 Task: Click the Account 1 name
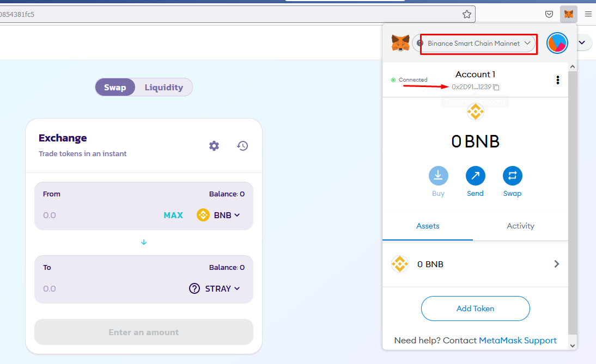475,75
